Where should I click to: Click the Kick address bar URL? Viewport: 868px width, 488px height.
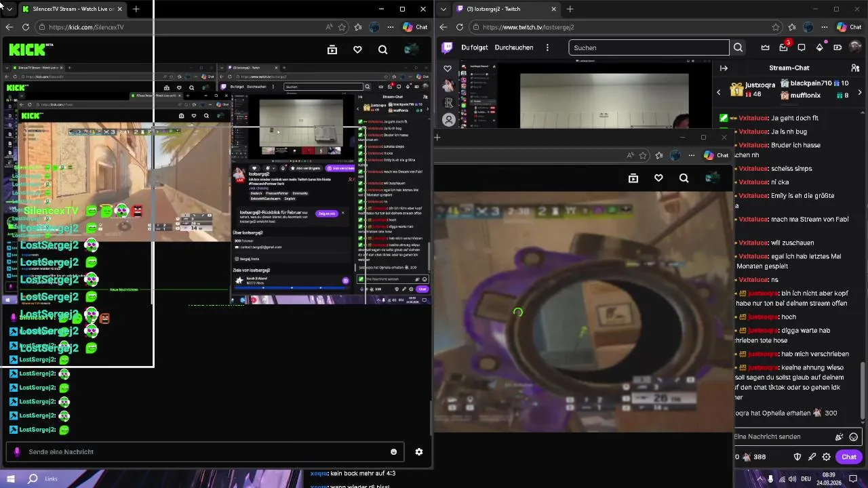(86, 27)
